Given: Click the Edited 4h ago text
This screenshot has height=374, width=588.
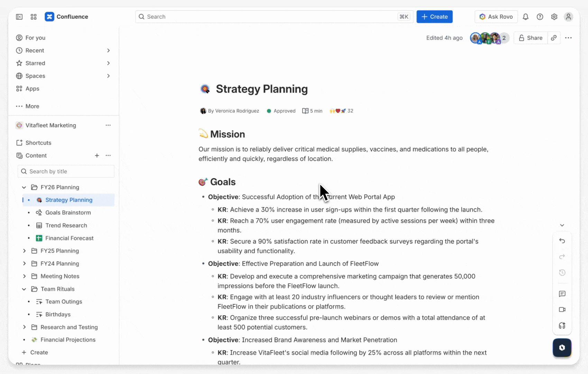Looking at the screenshot, I should (x=444, y=38).
